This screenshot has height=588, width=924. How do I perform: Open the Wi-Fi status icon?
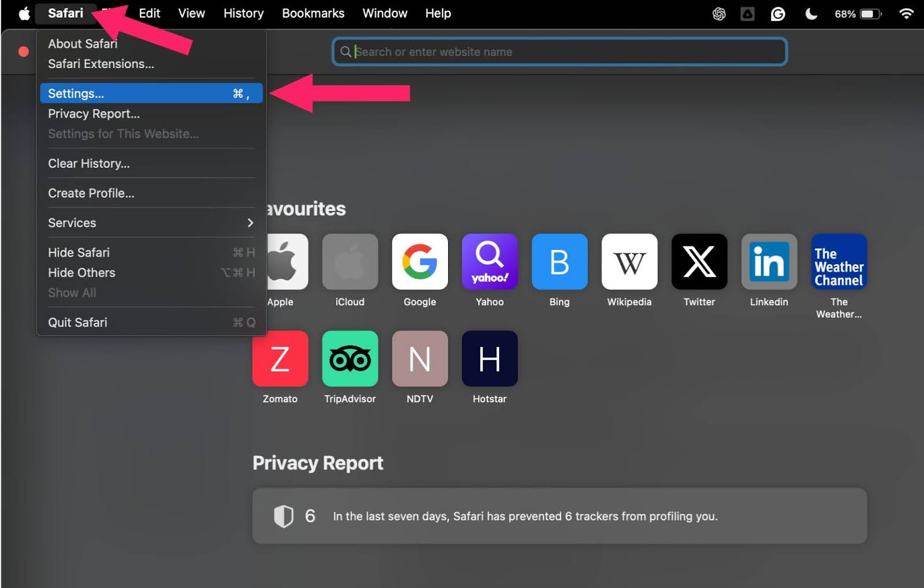click(907, 13)
